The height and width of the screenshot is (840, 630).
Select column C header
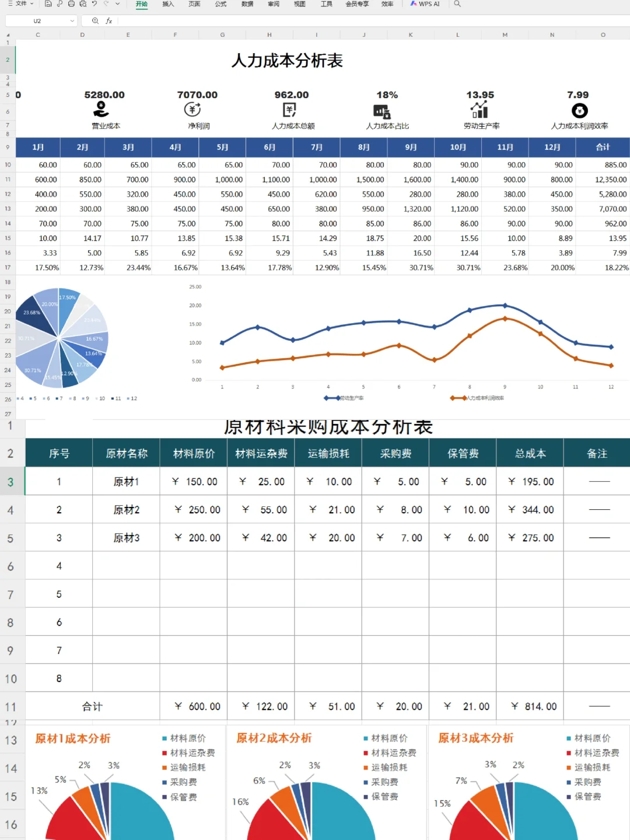(x=38, y=35)
